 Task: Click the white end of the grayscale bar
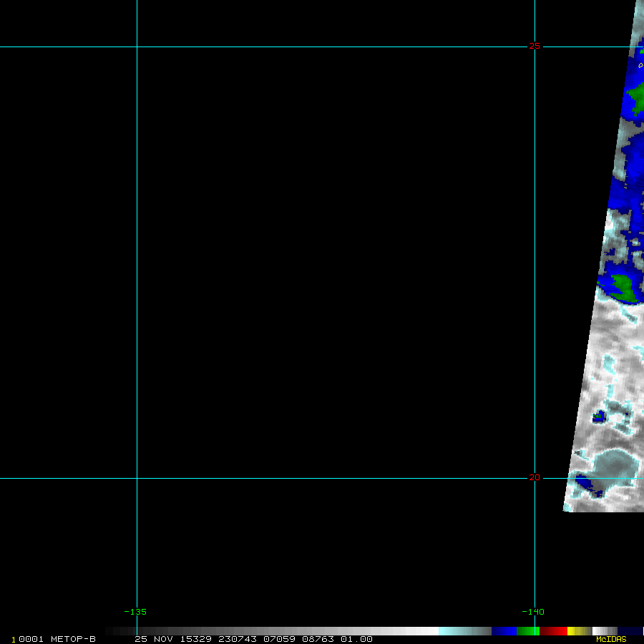(429, 631)
